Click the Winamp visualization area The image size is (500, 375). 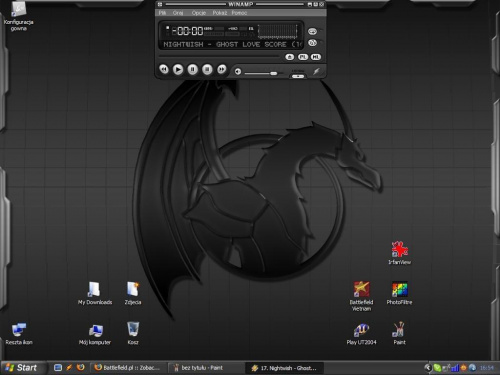277,31
